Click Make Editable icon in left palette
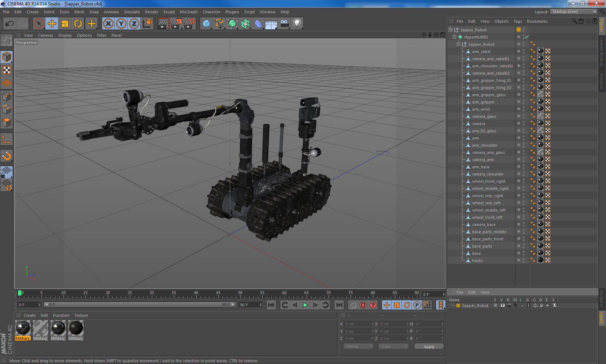This screenshot has width=606, height=364. [6, 40]
